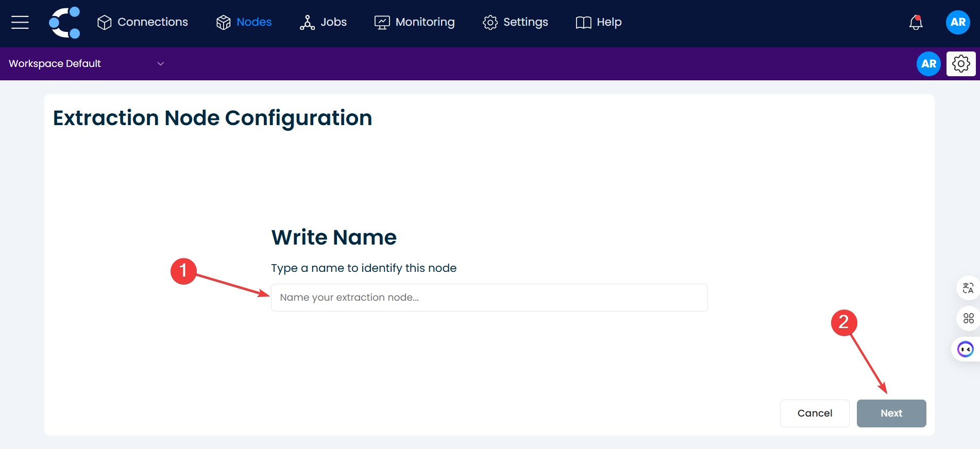Go to the Nodes tab
This screenshot has height=449, width=980.
[244, 22]
